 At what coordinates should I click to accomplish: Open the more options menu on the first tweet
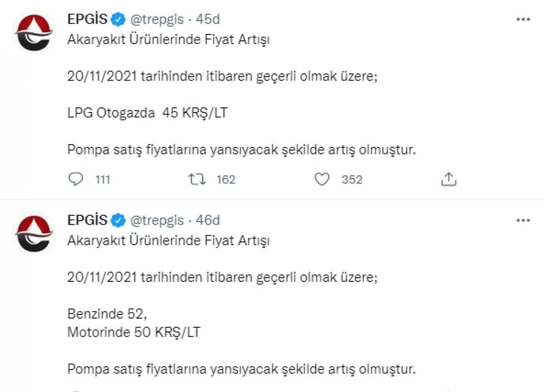pyautogui.click(x=524, y=19)
